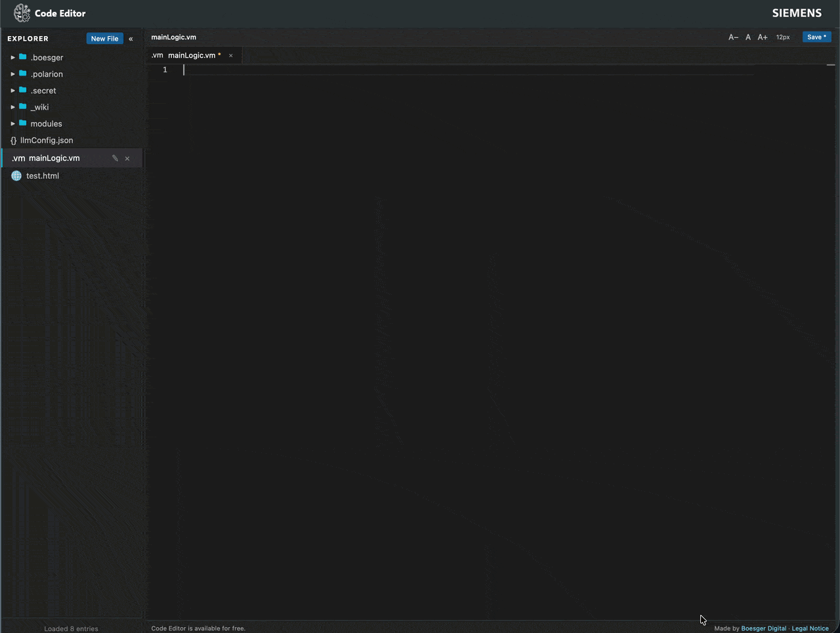840x633 pixels.
Task: Click the delete X icon beside mainLogic.vm in explorer
Action: click(127, 158)
